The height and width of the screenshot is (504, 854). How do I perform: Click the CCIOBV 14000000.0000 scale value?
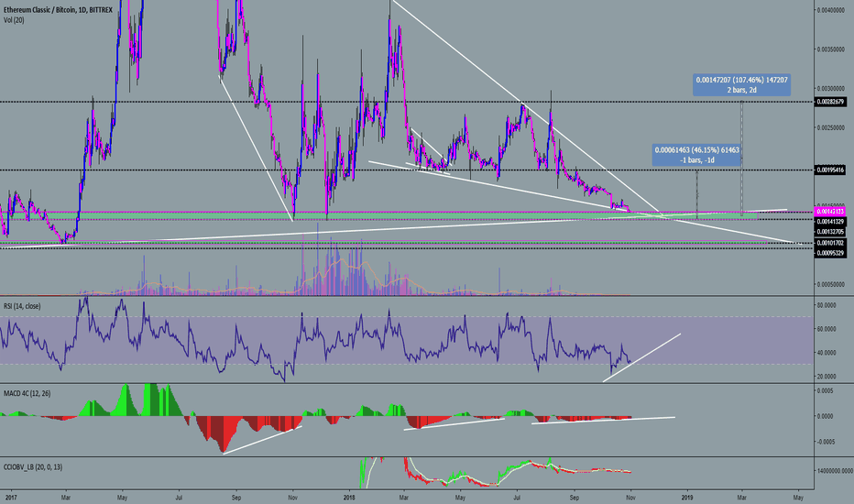(x=834, y=470)
